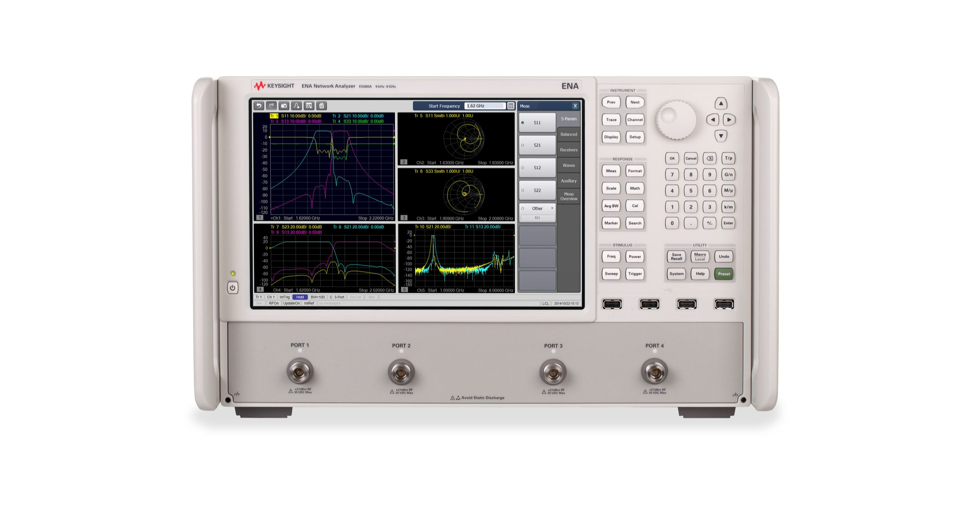
Task: Add a new window with window-plus icon
Action: (309, 106)
